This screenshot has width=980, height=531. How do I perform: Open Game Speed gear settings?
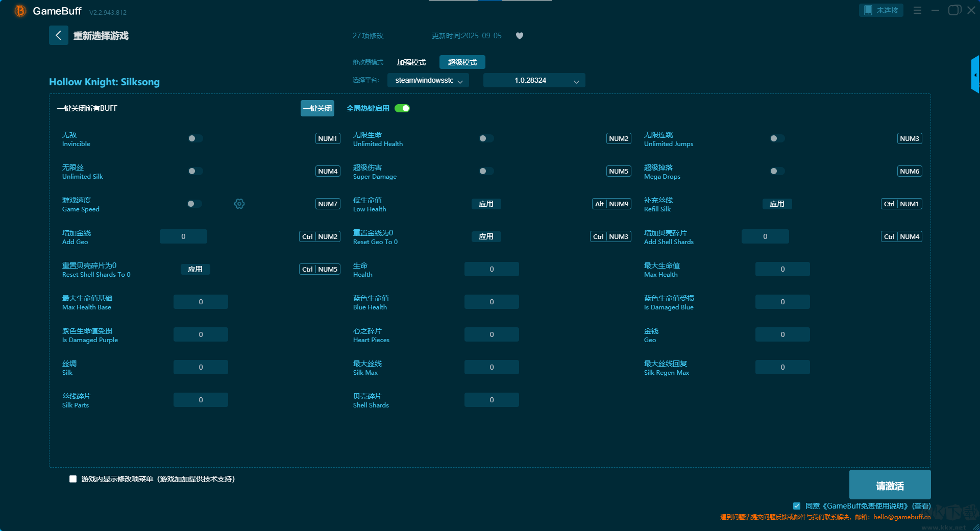point(239,204)
